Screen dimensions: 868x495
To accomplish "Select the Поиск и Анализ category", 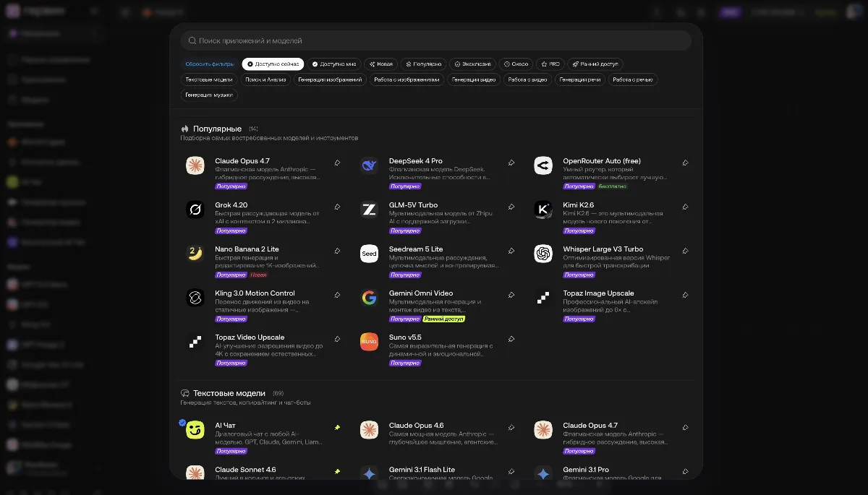I will click(266, 79).
